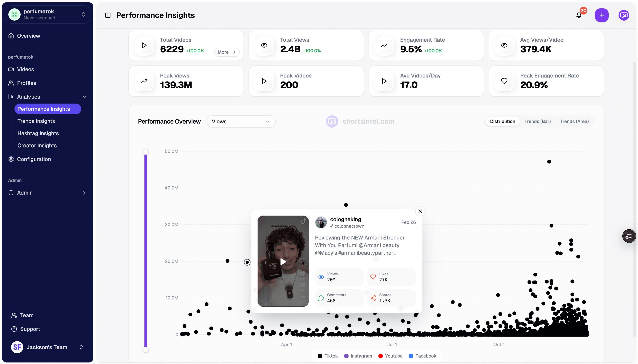Switch to Trends (Bar) view

[x=537, y=121]
